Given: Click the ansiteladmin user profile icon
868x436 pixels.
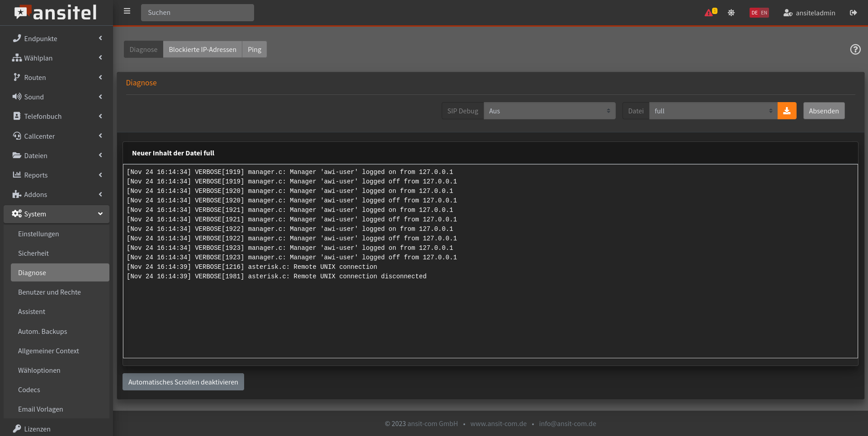Looking at the screenshot, I should pos(788,13).
